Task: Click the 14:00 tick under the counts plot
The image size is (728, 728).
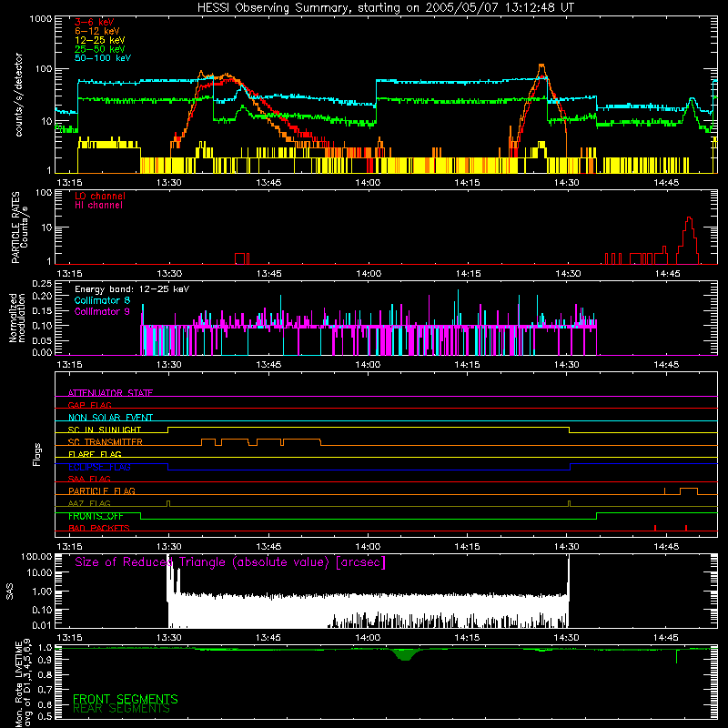Action: [x=368, y=183]
